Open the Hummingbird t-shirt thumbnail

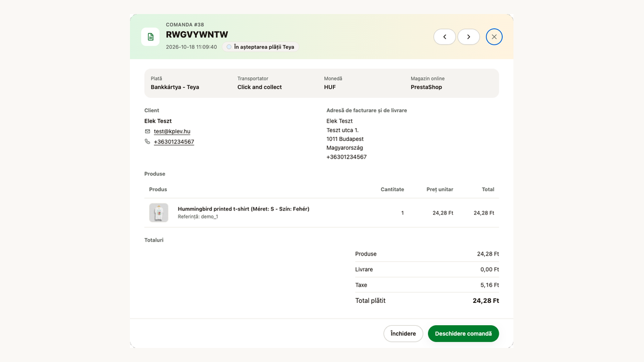tap(159, 213)
